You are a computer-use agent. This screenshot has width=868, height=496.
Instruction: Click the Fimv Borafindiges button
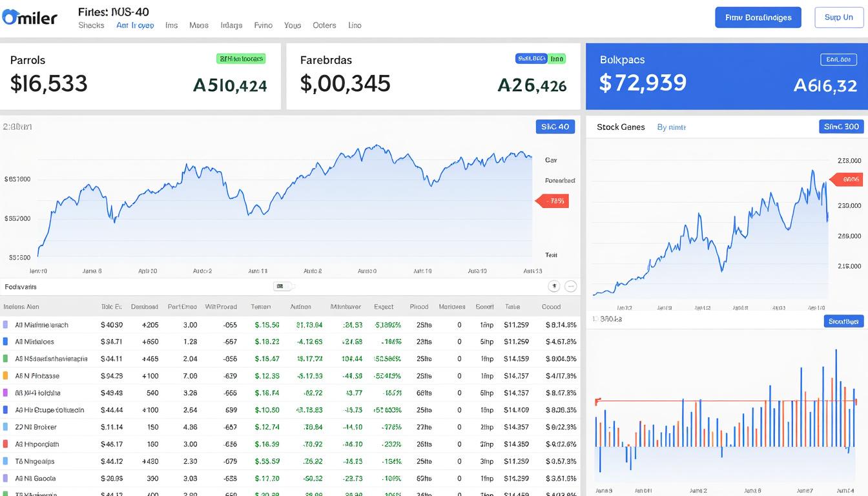click(x=758, y=17)
